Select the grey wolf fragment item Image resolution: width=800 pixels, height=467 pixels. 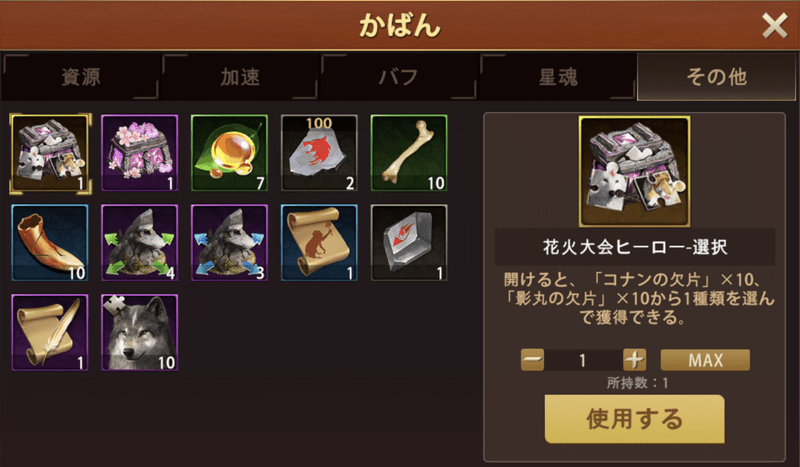click(139, 332)
